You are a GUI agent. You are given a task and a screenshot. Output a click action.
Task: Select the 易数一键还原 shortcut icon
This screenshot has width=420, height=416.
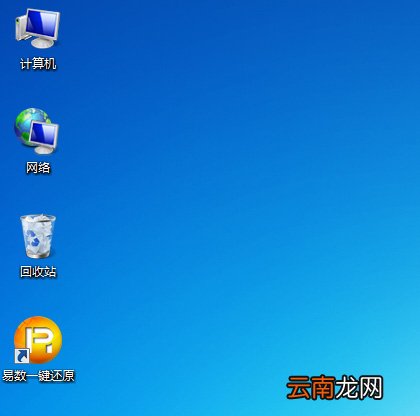tap(38, 340)
